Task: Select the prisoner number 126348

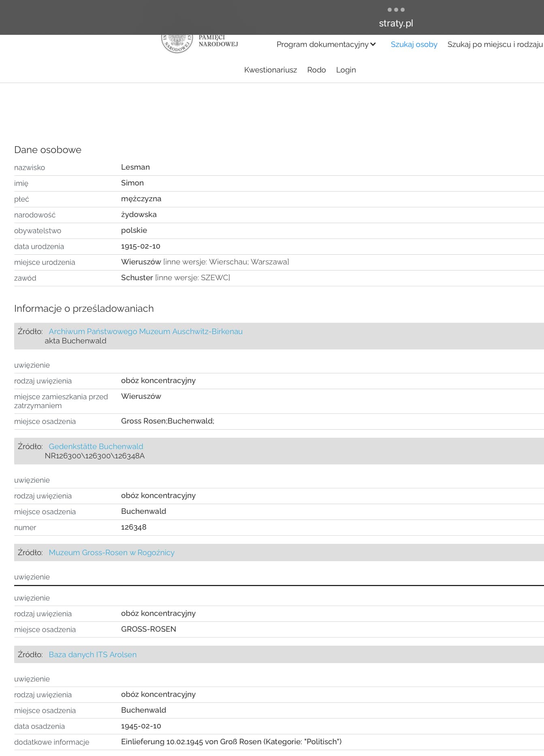Action: [x=134, y=527]
